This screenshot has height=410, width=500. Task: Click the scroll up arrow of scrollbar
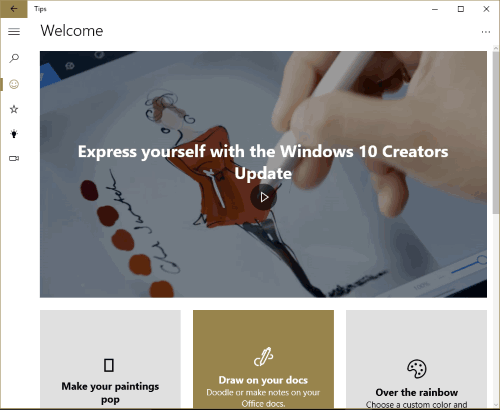[496, 49]
